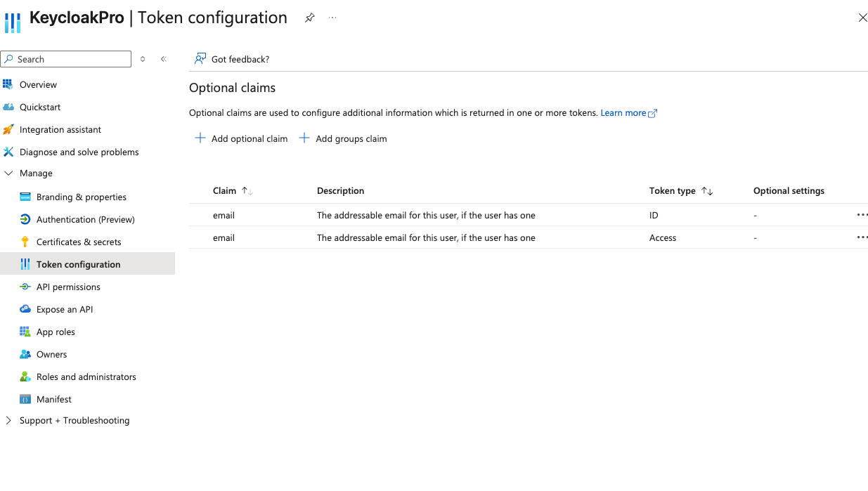Click the external link icon after Learn more
Image resolution: width=868 pixels, height=491 pixels.
click(x=653, y=113)
